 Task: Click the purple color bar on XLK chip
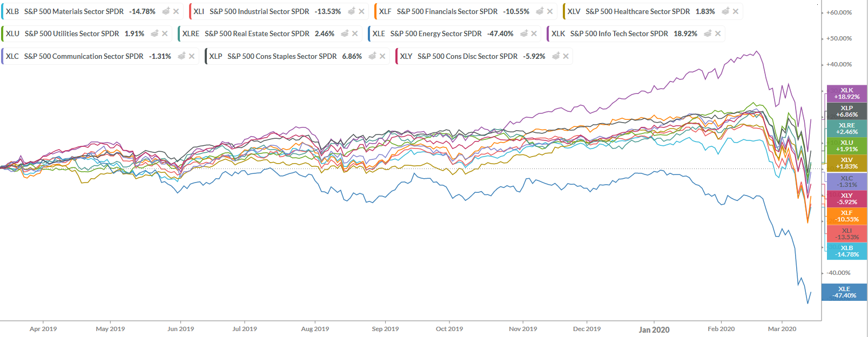point(548,33)
